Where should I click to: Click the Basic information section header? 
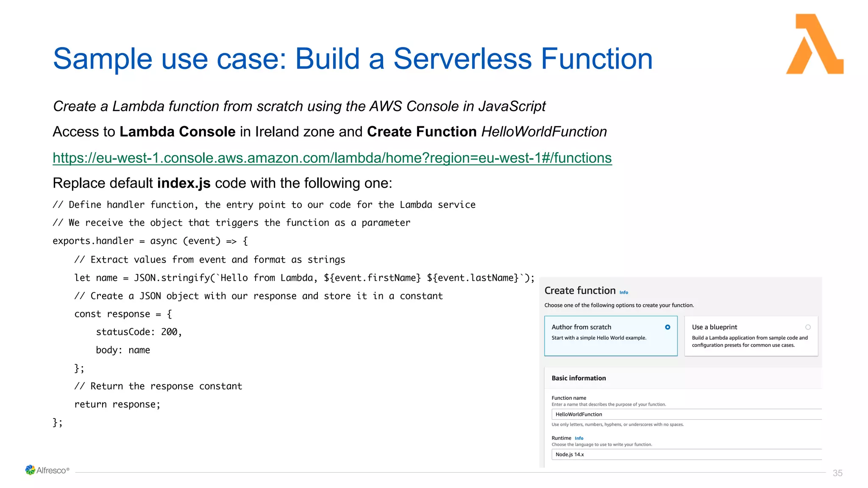coord(579,378)
